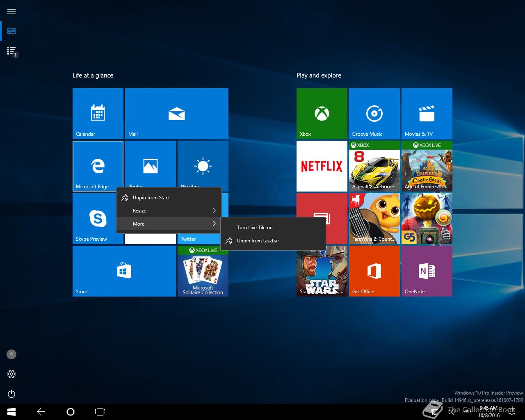Launch the Xbox tile
Screen dimensions: 525x420
click(322, 114)
